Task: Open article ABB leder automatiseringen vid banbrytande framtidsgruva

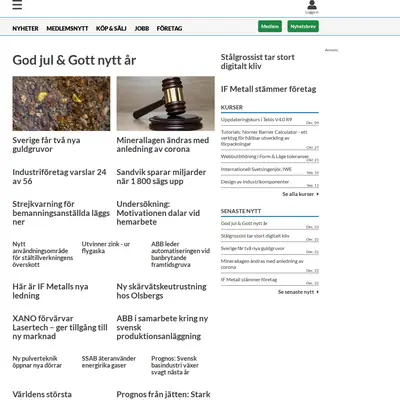Action: [180, 254]
